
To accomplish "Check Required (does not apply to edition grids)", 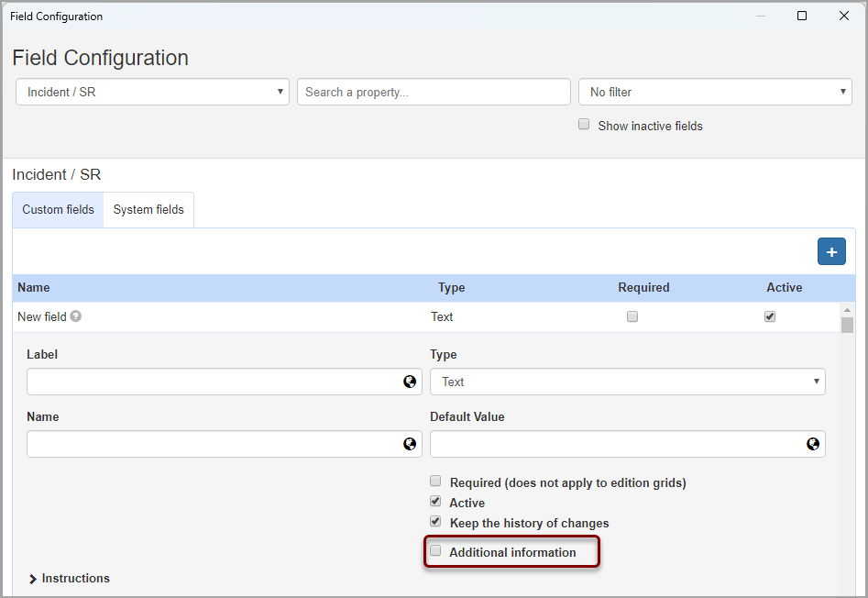I will 436,482.
